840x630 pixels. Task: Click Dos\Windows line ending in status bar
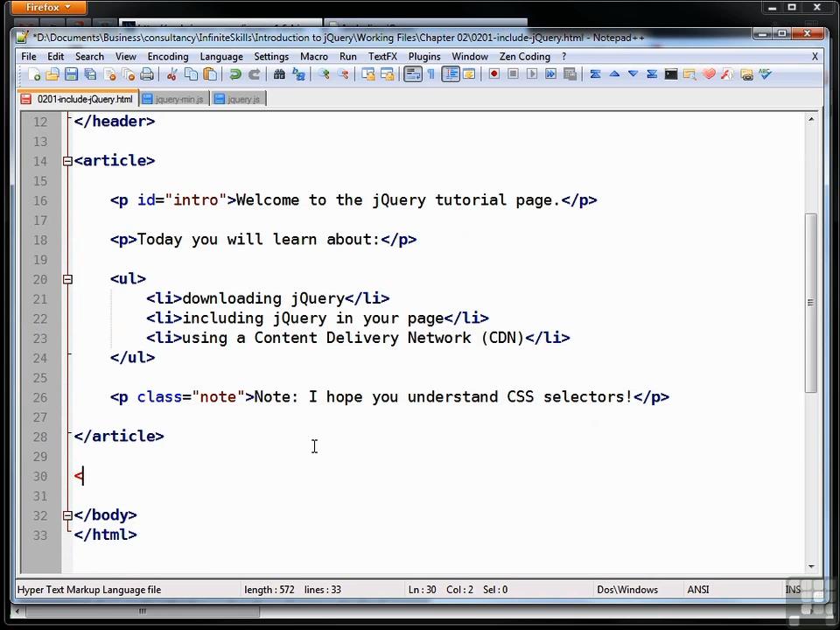(627, 589)
